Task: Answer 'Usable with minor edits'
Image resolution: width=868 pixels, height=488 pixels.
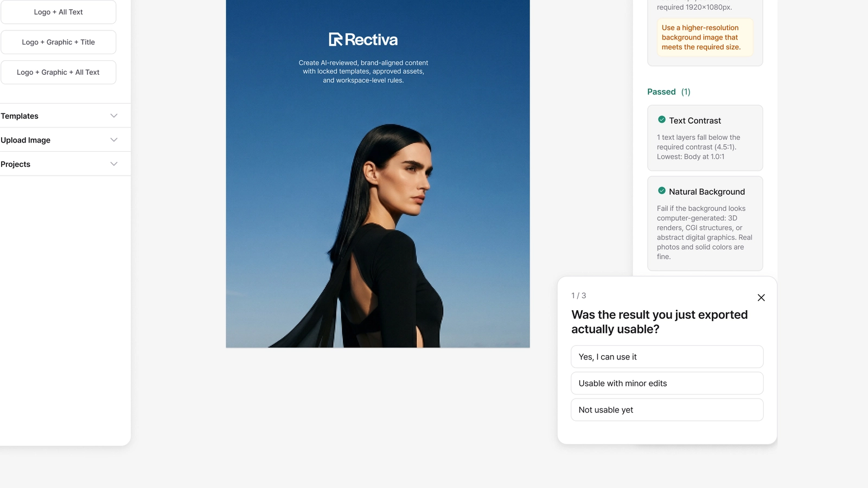Action: click(x=667, y=383)
